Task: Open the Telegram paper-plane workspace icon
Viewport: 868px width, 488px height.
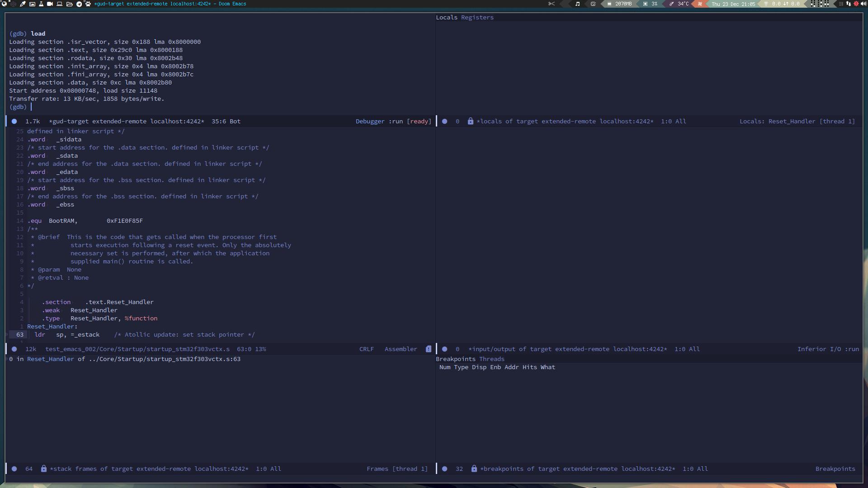Action: [x=79, y=4]
